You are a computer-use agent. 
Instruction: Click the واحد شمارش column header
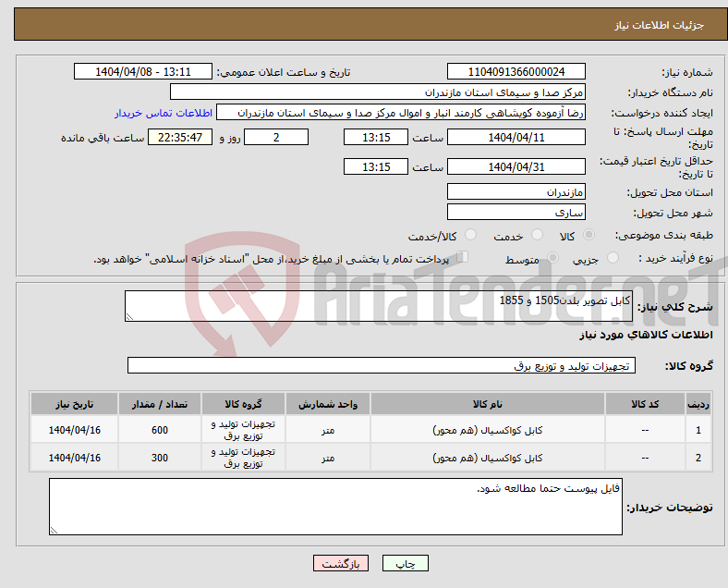328,404
